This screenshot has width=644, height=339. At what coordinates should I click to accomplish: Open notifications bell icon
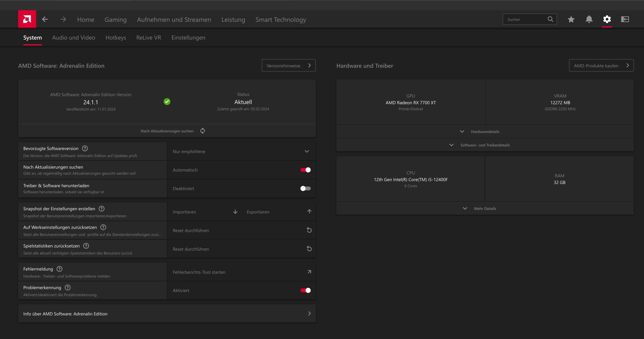pyautogui.click(x=589, y=19)
